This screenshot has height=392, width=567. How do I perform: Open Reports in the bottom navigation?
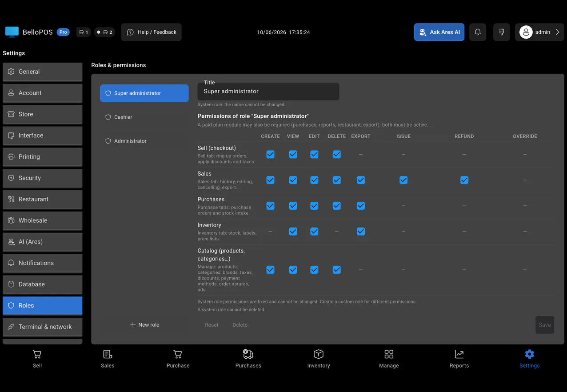[x=459, y=359]
